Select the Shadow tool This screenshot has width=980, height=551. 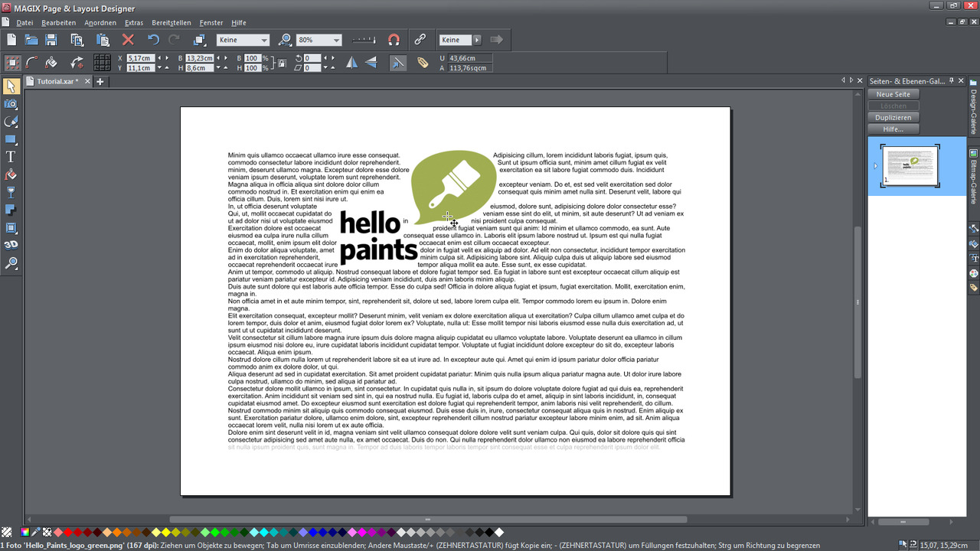click(x=11, y=210)
